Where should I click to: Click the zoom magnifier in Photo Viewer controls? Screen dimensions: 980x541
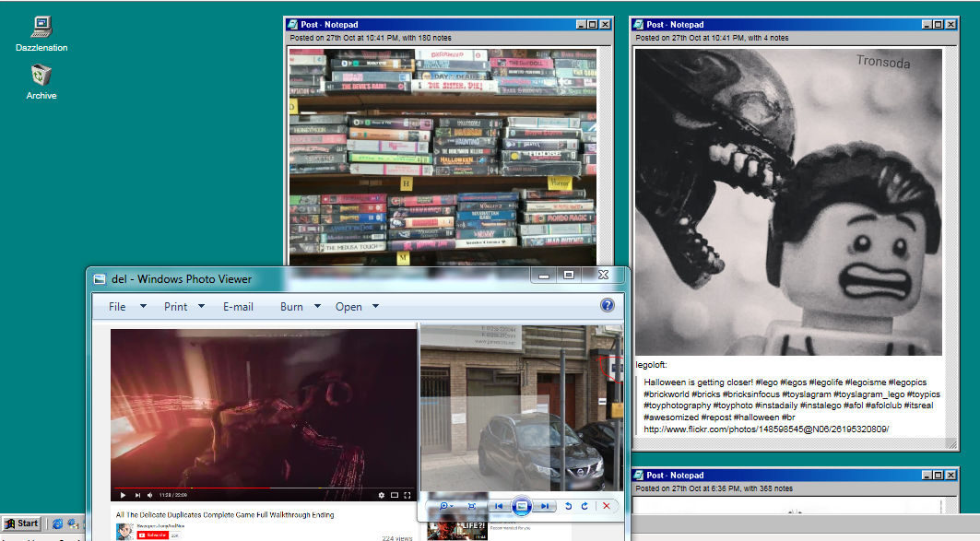(x=445, y=506)
